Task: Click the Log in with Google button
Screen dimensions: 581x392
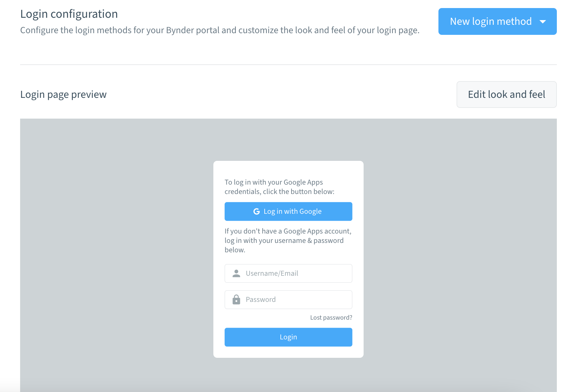Action: point(288,211)
